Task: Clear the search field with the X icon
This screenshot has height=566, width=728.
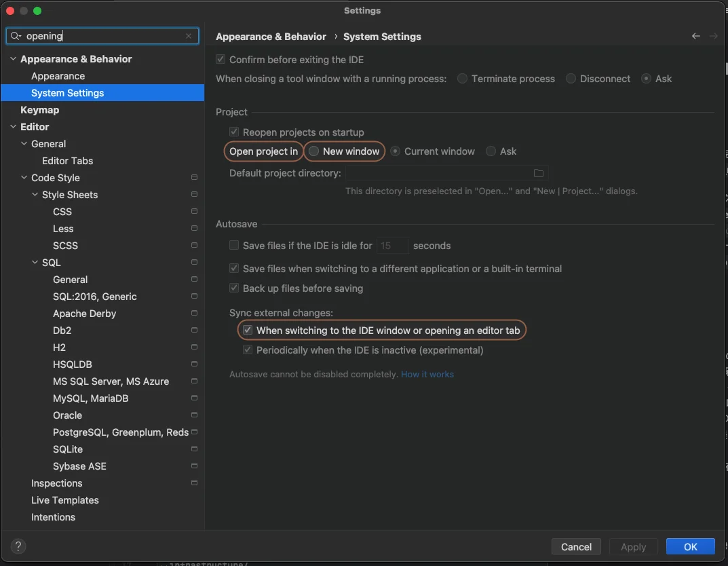Action: pyautogui.click(x=189, y=35)
